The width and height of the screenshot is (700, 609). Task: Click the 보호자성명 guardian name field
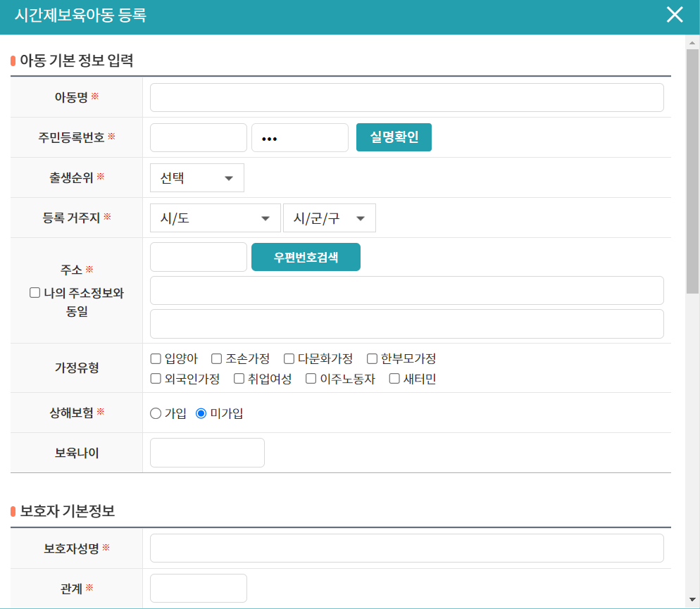[x=406, y=548]
